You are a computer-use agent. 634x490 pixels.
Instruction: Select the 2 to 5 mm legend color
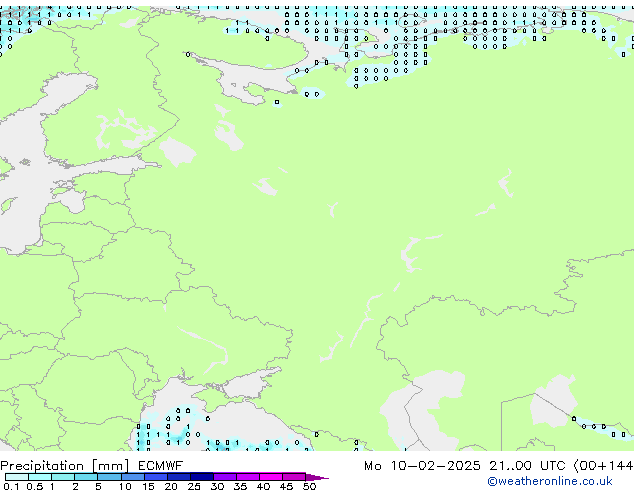pos(86,477)
